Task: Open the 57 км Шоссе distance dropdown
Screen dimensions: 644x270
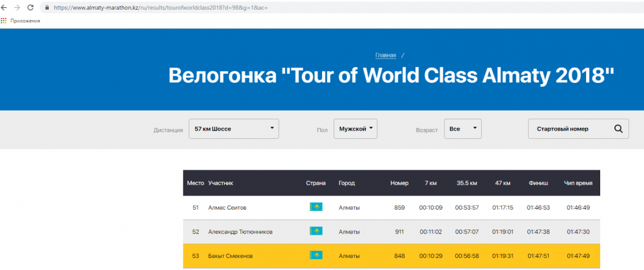Action: click(x=233, y=129)
